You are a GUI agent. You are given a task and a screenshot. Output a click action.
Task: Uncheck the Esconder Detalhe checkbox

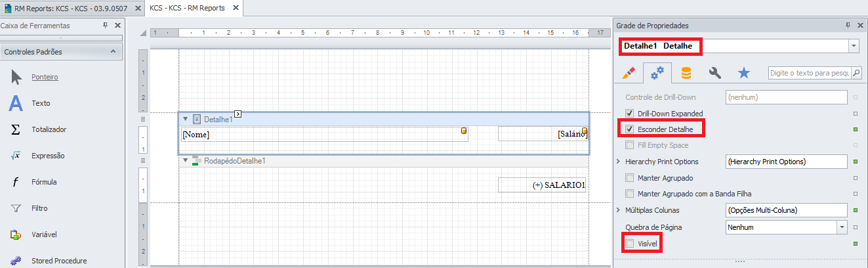click(630, 129)
